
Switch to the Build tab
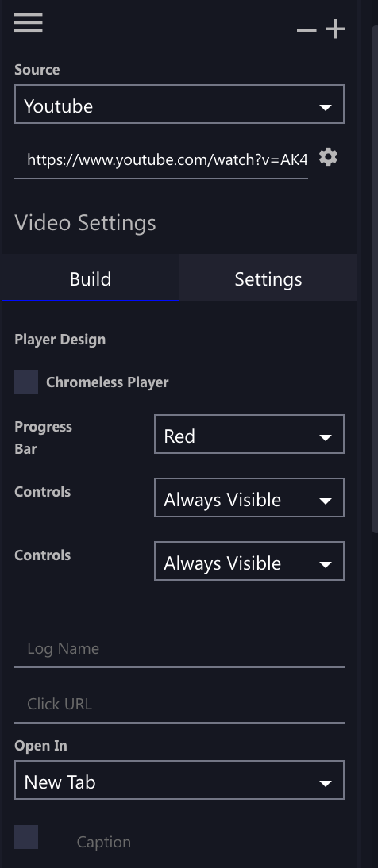tap(91, 278)
